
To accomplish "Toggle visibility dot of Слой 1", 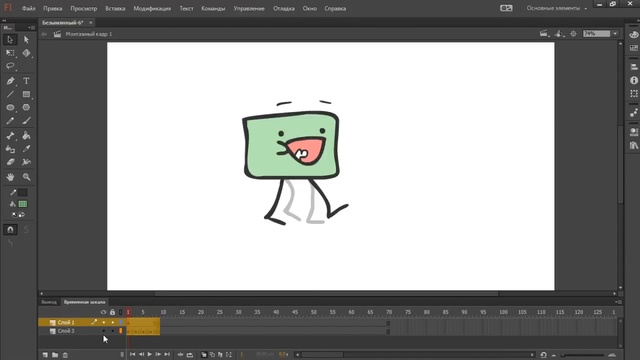I will point(104,322).
